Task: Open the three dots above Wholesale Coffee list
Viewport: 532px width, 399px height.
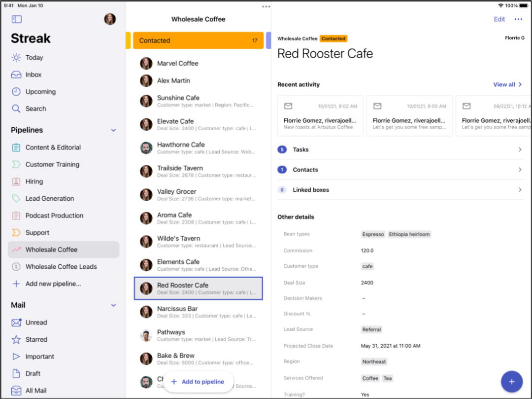Action: 266,6
